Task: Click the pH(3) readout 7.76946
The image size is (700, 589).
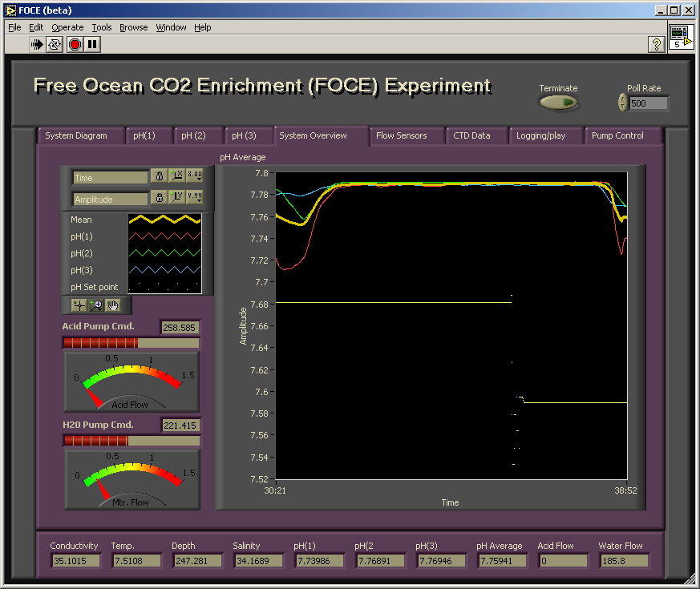Action: point(441,561)
